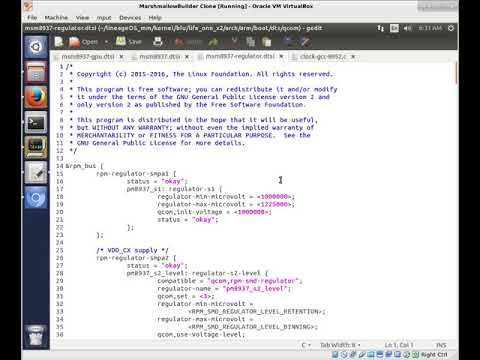Click the 8:33 AM clock
Image resolution: width=480 pixels, height=360 pixels.
click(x=430, y=28)
